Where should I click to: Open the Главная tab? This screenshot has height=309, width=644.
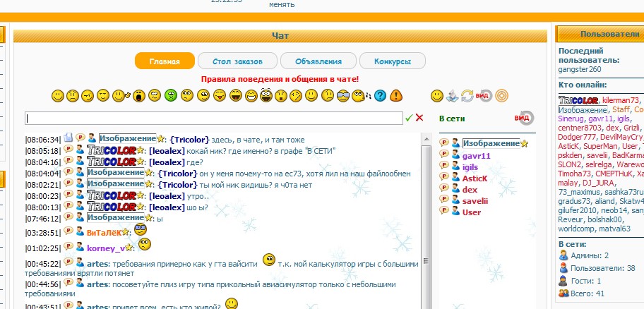point(165,61)
